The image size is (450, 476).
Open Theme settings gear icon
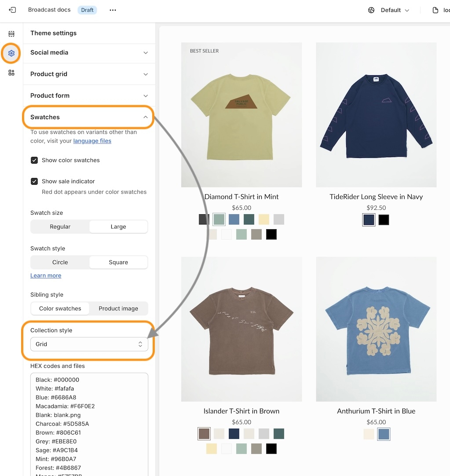point(11,53)
